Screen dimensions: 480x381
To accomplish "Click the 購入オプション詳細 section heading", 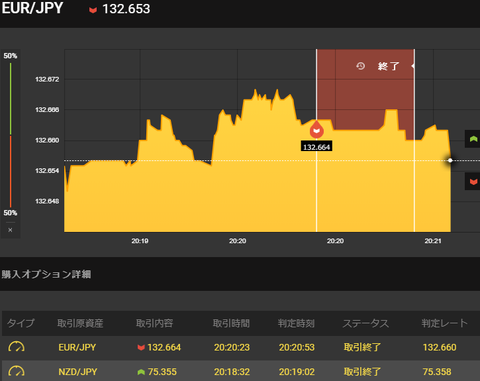I will [46, 274].
